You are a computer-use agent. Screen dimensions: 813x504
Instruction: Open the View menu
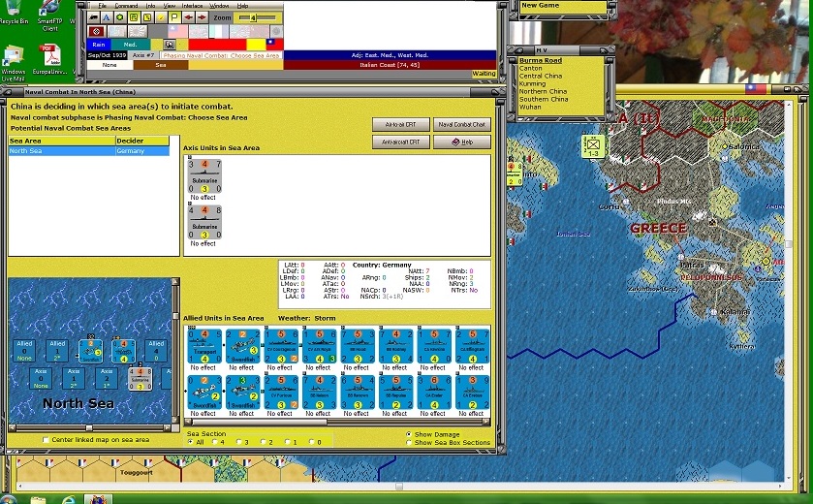169,6
